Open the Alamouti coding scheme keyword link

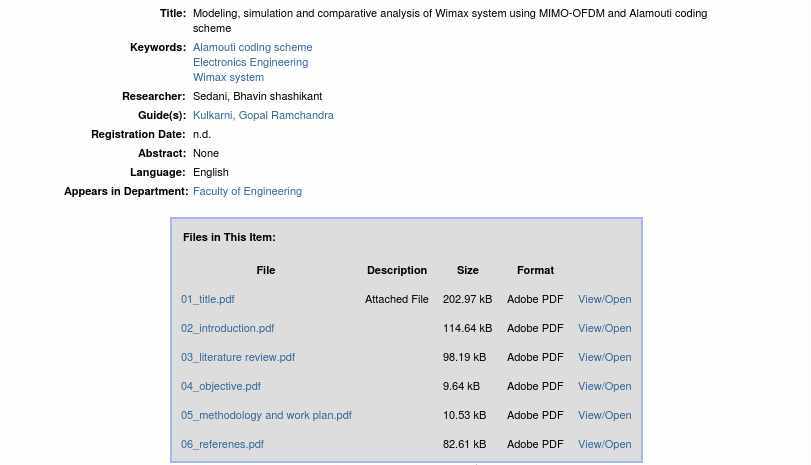(x=252, y=47)
